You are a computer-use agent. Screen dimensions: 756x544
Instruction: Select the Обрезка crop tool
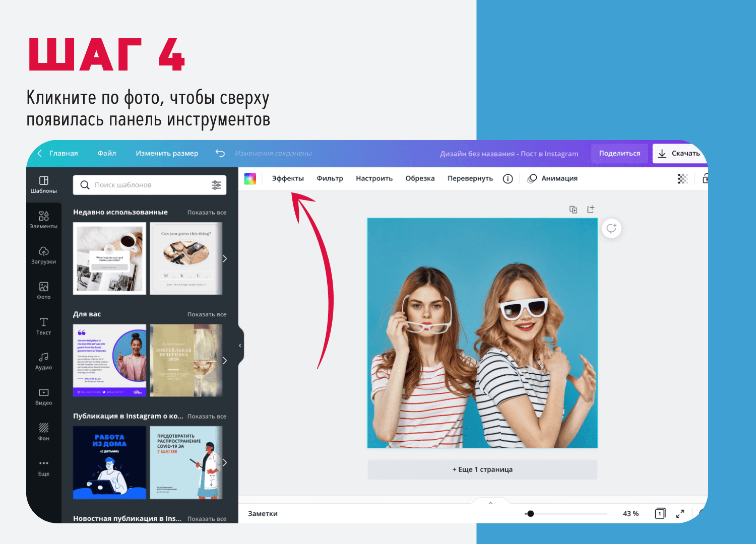click(x=420, y=178)
